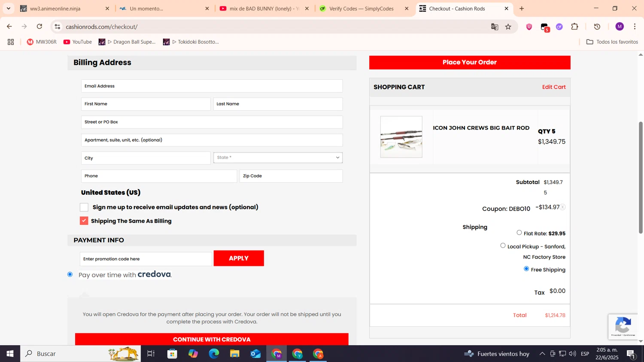The image size is (644, 362).
Task: Uncheck Shipping The Same As Billing
Action: (x=84, y=220)
